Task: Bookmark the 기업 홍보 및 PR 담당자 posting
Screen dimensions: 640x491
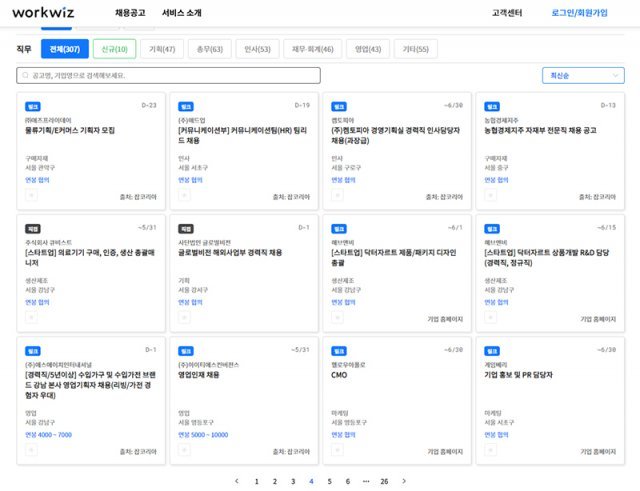Action: tap(490, 450)
